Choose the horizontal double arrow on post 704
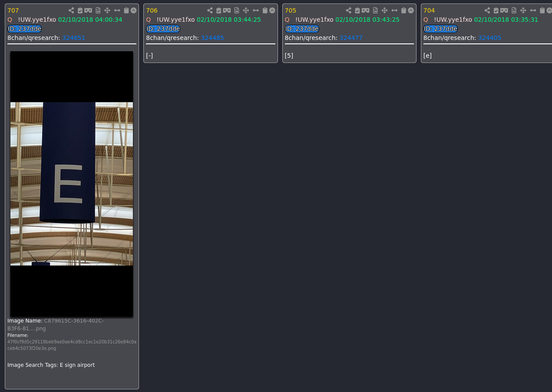The height and width of the screenshot is (392, 552). (532, 10)
